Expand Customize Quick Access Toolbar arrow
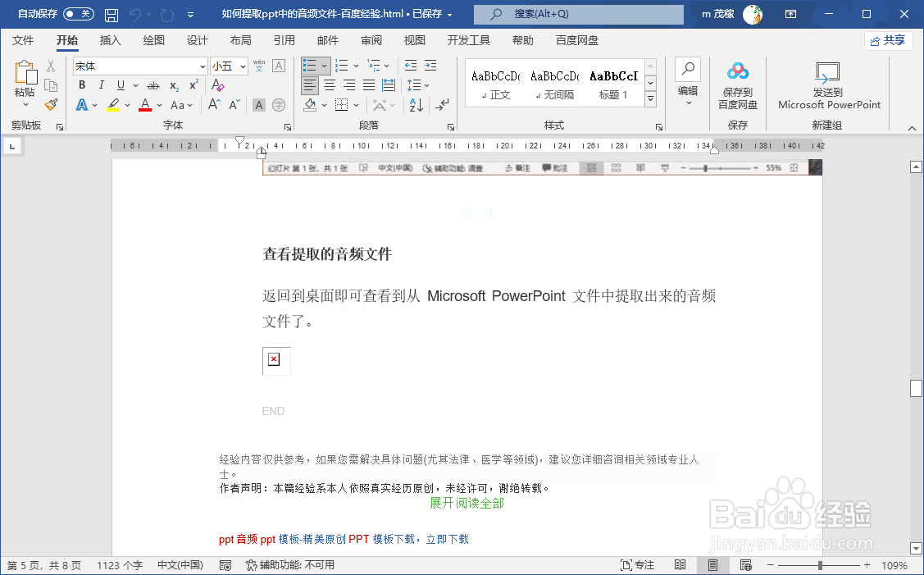 [190, 14]
